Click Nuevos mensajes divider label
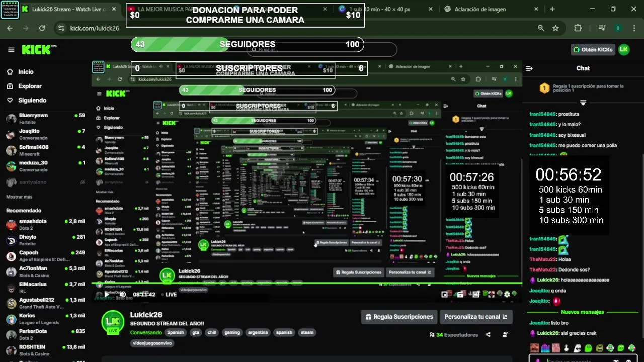644x362 pixels. [582, 312]
